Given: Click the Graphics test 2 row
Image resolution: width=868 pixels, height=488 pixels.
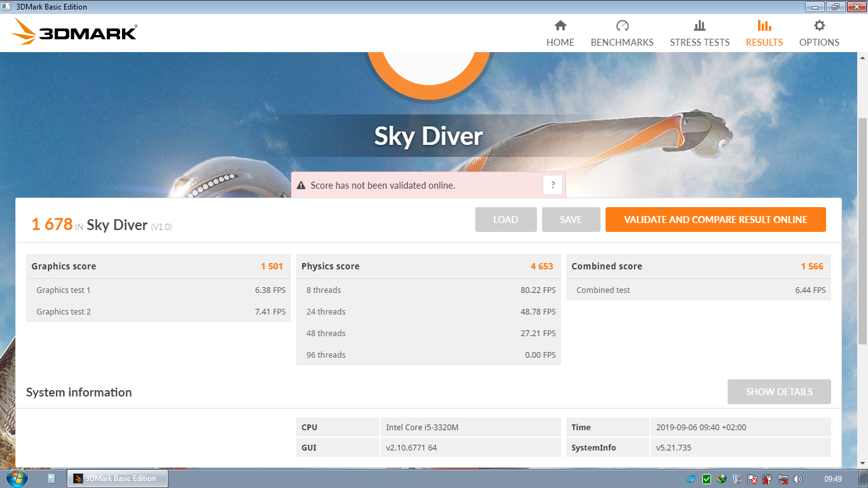Looking at the screenshot, I should (x=158, y=311).
